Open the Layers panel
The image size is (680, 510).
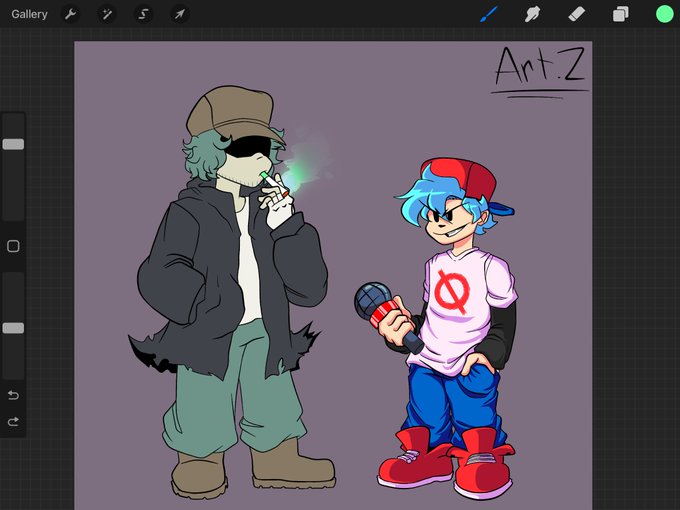pos(621,14)
